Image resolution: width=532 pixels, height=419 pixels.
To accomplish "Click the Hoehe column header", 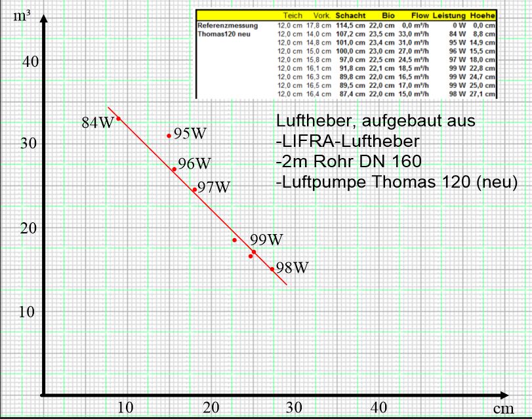I will (x=483, y=14).
